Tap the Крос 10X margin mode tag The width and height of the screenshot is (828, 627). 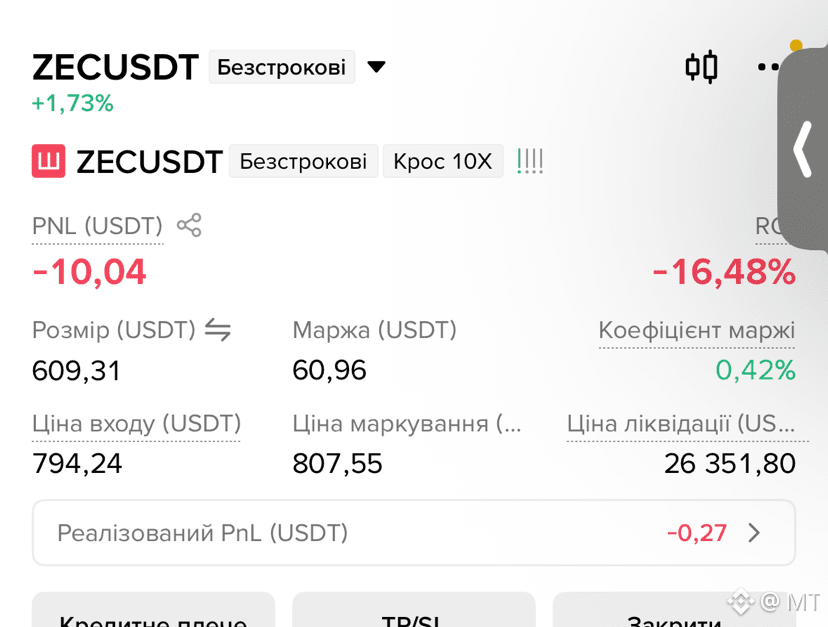tap(443, 161)
